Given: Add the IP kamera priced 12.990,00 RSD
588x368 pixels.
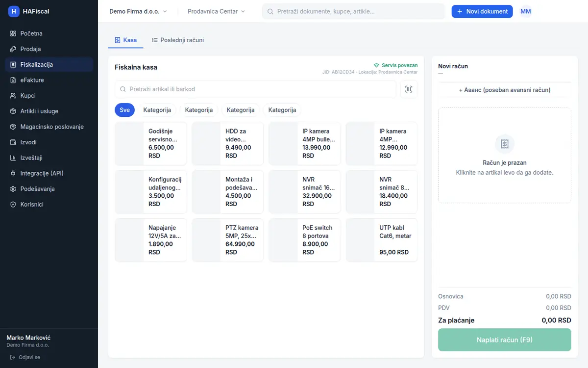Looking at the screenshot, I should pos(382,144).
